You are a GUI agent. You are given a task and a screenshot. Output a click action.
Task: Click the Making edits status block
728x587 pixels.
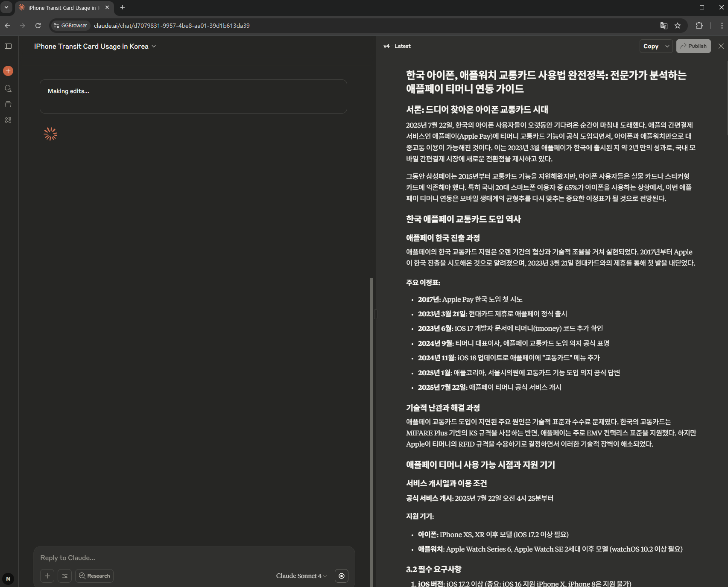(x=193, y=96)
